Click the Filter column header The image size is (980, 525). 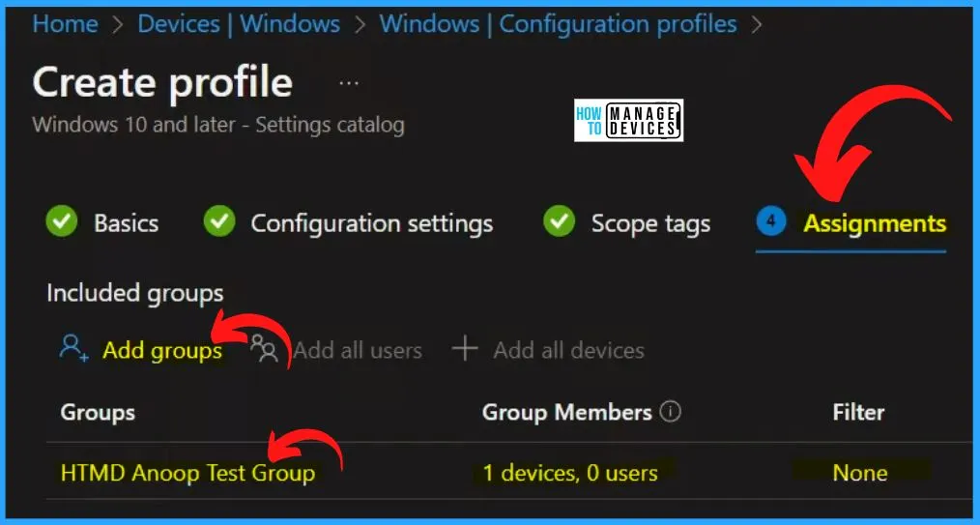click(x=858, y=413)
